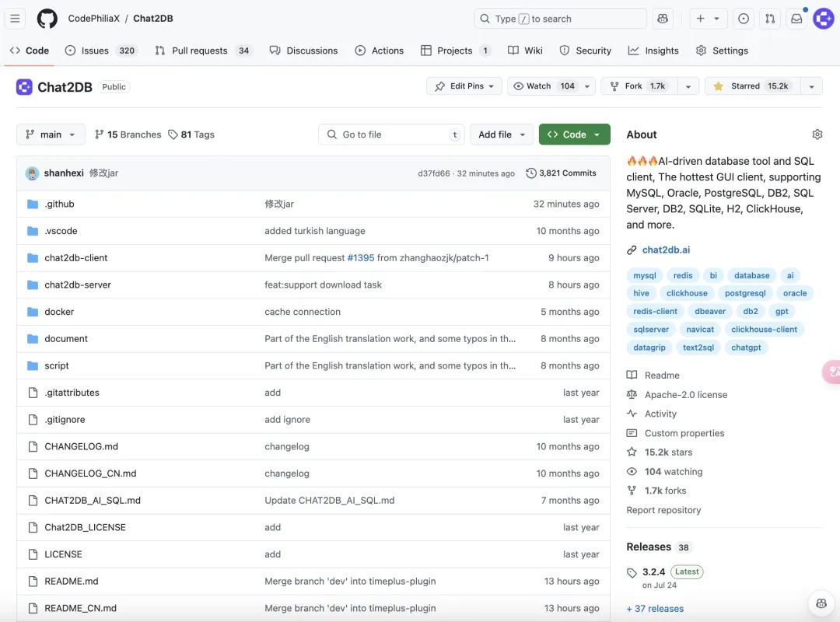The width and height of the screenshot is (840, 622).
Task: Click the text2sql topic tag
Action: pyautogui.click(x=698, y=348)
